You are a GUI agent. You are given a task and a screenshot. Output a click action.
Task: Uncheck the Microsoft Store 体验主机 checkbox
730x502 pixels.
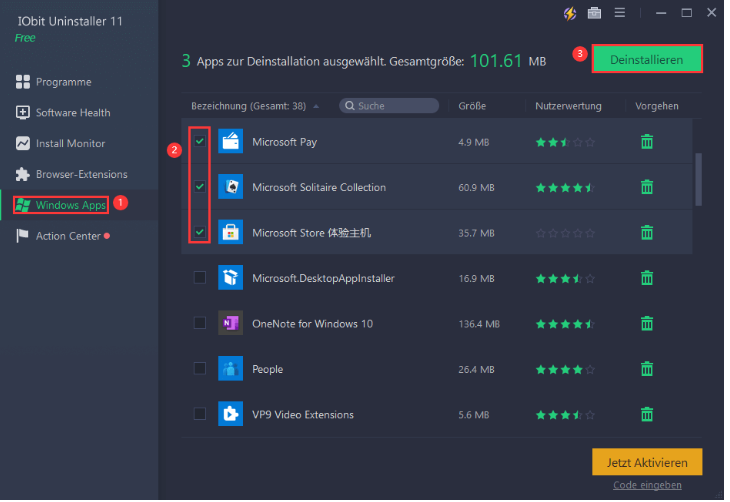point(200,232)
